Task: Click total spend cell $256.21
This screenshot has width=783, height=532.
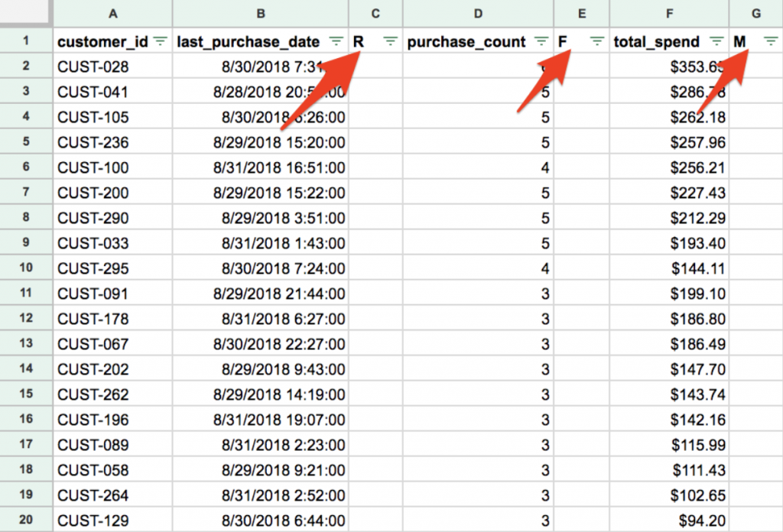Action: pyautogui.click(x=669, y=167)
